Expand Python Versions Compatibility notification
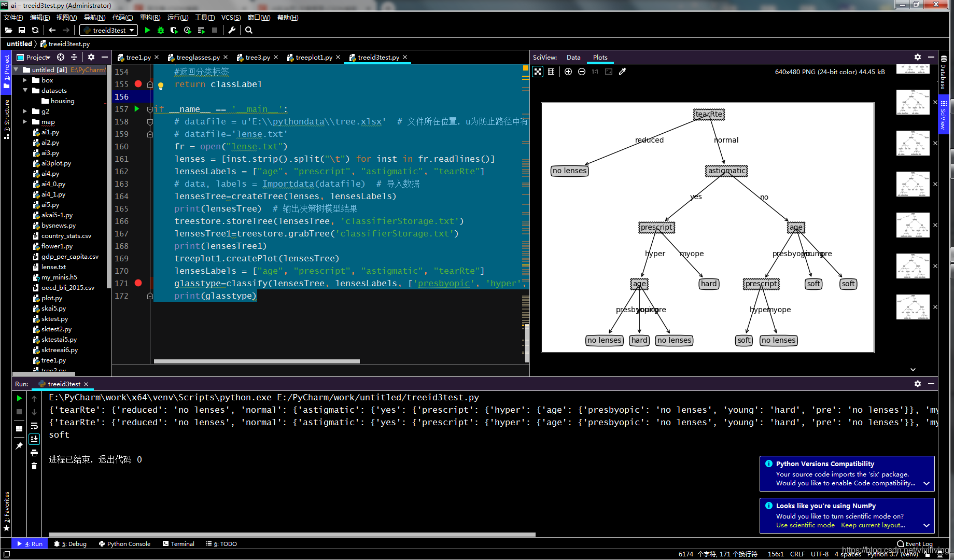The height and width of the screenshot is (560, 954). point(927,483)
